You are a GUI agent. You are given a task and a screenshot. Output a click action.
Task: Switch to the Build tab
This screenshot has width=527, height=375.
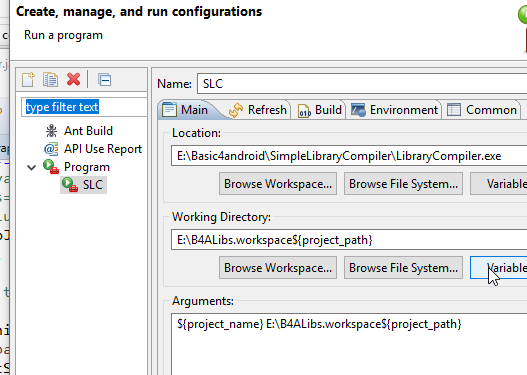pos(319,110)
